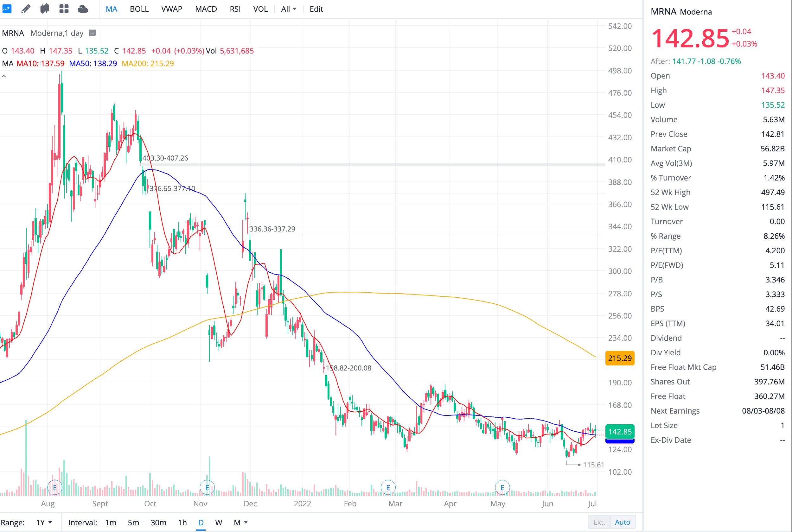792x532 pixels.
Task: Toggle the BOLL indicator on
Action: pyautogui.click(x=139, y=9)
